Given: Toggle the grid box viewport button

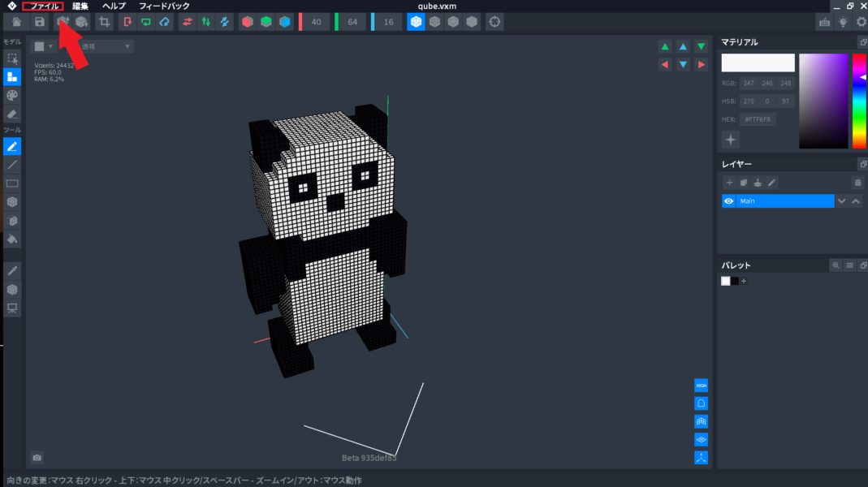Looking at the screenshot, I should tap(701, 422).
